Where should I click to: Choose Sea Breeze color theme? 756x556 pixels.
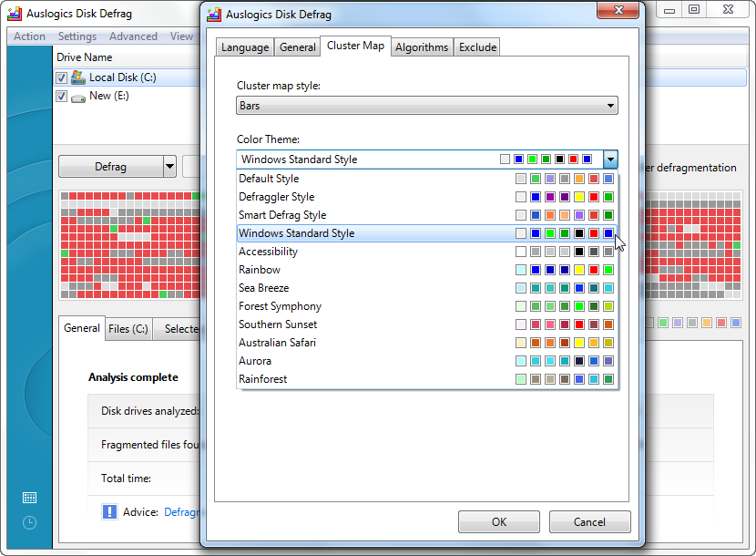point(426,288)
